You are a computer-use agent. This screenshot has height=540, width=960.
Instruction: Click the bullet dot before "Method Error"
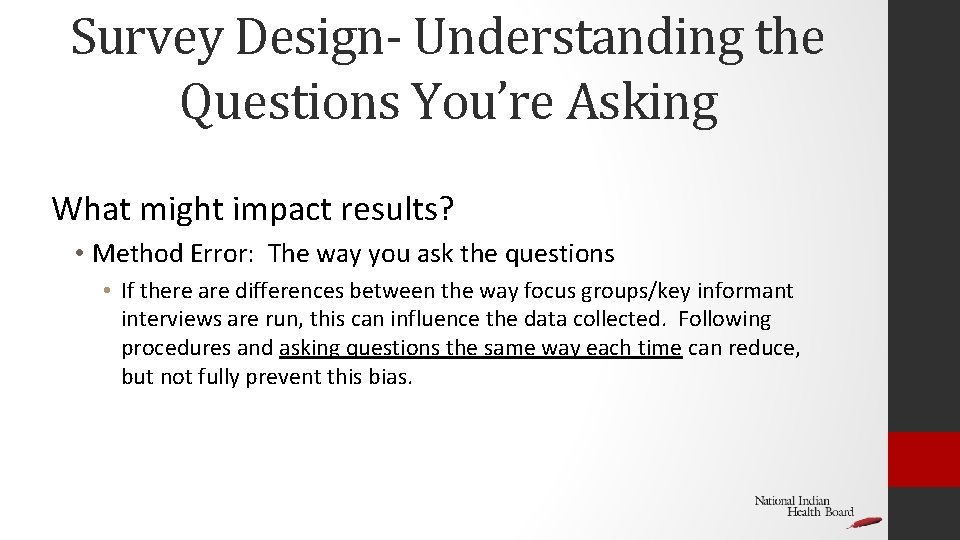78,255
